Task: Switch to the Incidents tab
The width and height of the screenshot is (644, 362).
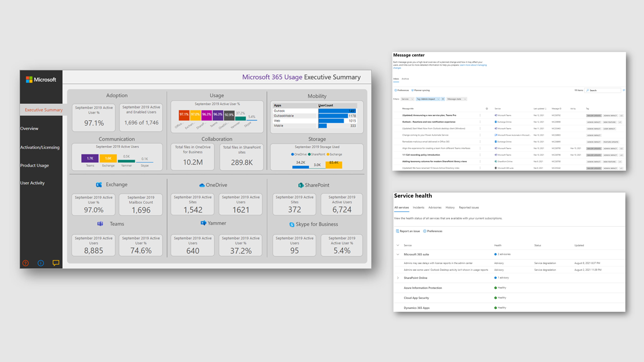Action: [x=418, y=207]
